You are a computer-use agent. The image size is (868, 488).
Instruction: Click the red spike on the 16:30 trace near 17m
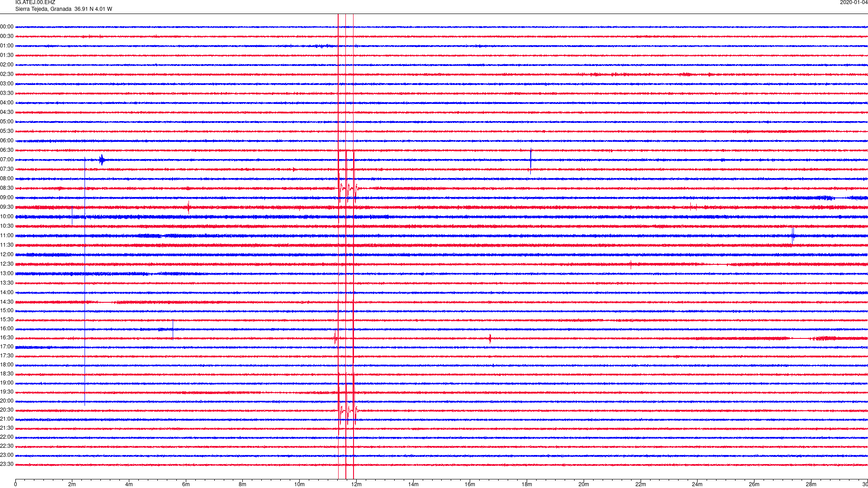coord(490,338)
